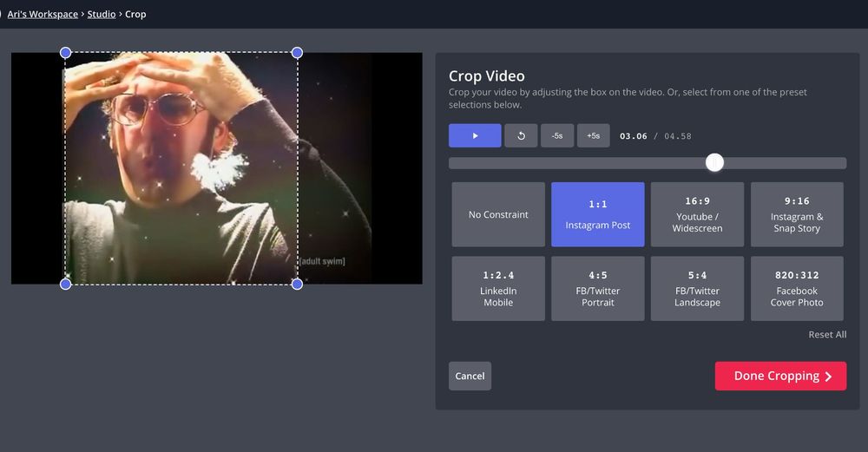The height and width of the screenshot is (452, 868).
Task: Play the video preview
Action: click(x=475, y=135)
